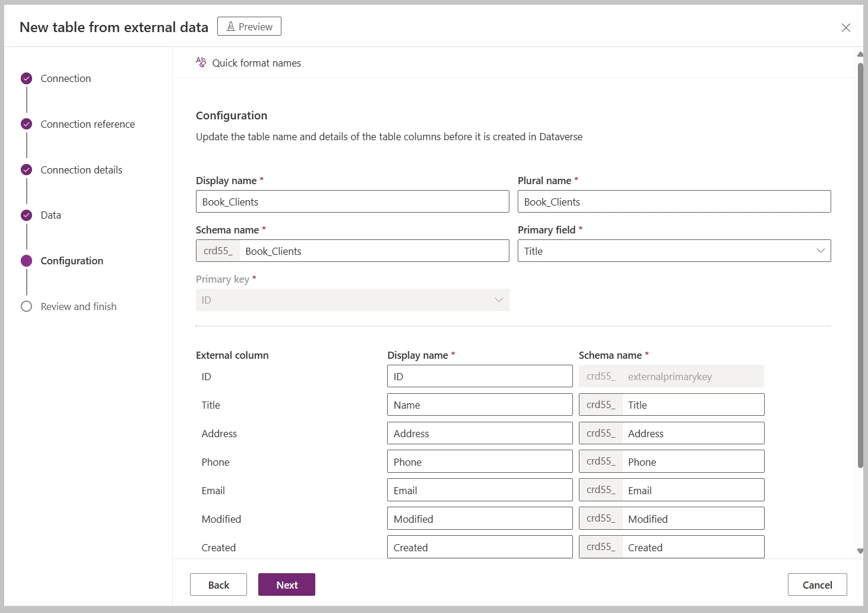Click the Data step checkmark icon

pos(27,215)
